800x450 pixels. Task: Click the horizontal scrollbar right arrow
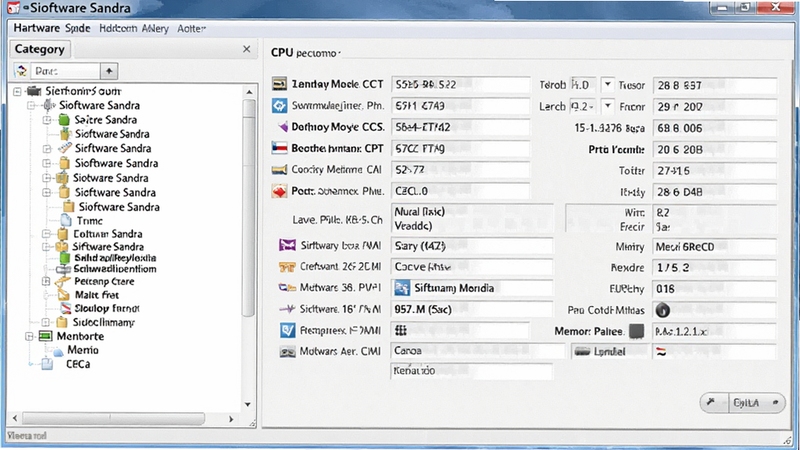231,419
